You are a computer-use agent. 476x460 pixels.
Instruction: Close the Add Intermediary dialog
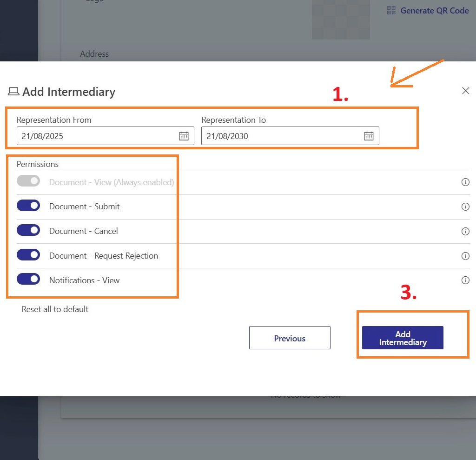point(465,91)
